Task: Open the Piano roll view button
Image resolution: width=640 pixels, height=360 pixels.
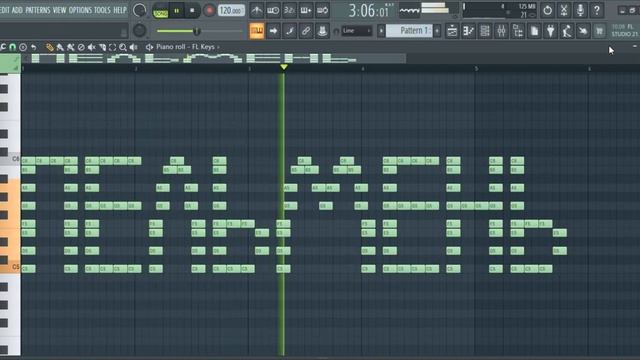Action: click(468, 31)
